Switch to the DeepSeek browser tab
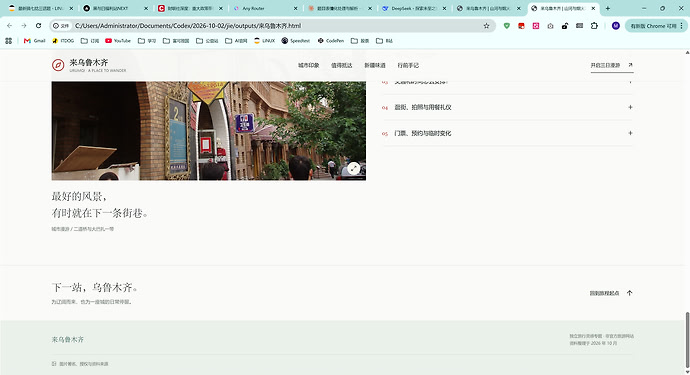This screenshot has height=375, width=690. click(414, 8)
